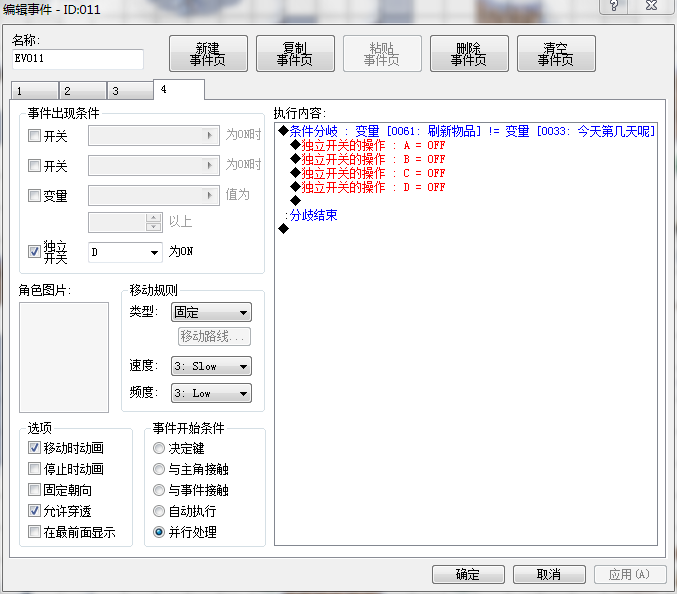Switch to event page tab 1
Screen dimensions: 677x594
(35, 91)
